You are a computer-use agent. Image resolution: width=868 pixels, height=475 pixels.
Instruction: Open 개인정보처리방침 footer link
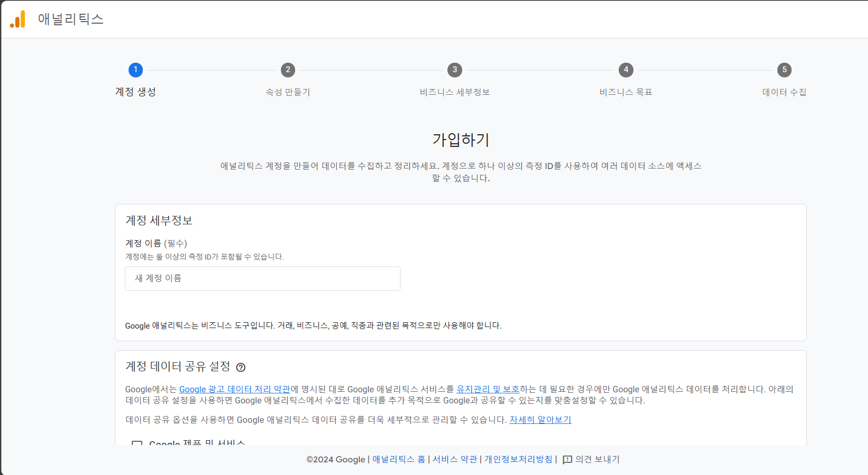click(519, 459)
